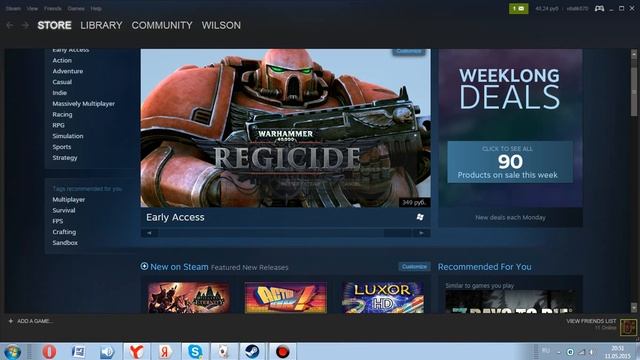The width and height of the screenshot is (640, 360).
Task: Open the Help menu
Action: [96, 9]
